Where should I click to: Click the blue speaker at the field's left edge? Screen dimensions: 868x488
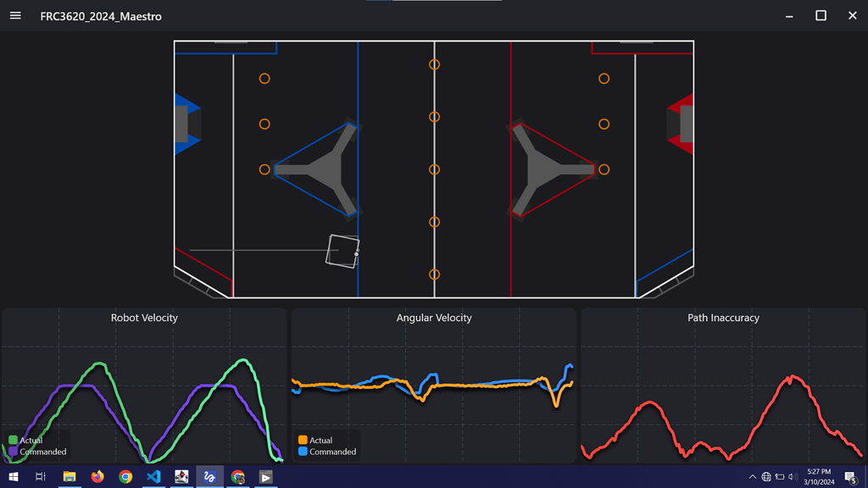click(x=187, y=124)
